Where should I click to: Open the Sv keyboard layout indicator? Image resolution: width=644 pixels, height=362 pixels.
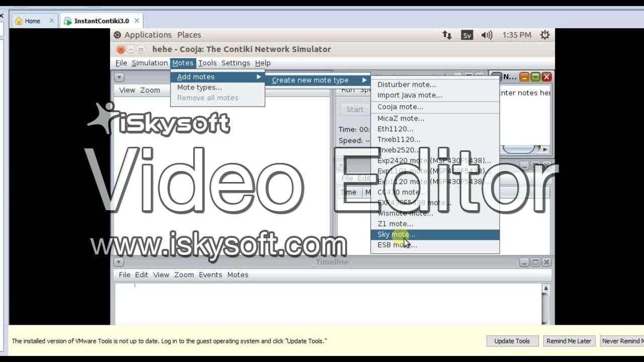467,35
